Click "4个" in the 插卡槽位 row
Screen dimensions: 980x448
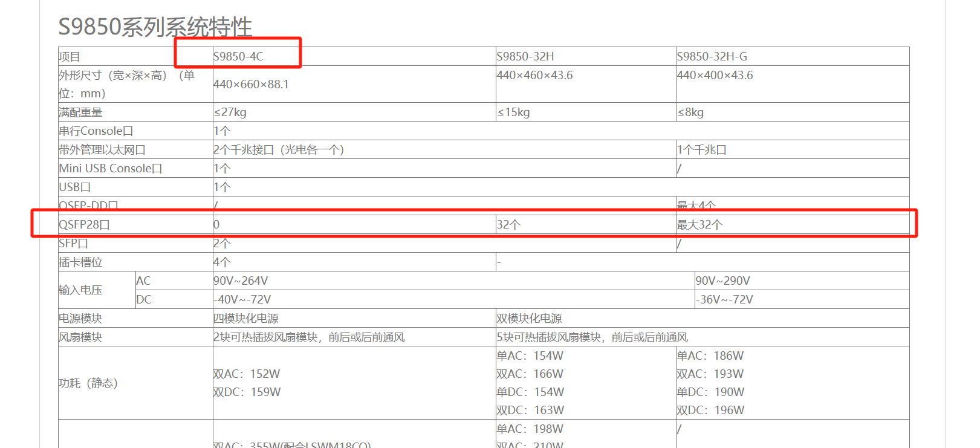click(222, 262)
